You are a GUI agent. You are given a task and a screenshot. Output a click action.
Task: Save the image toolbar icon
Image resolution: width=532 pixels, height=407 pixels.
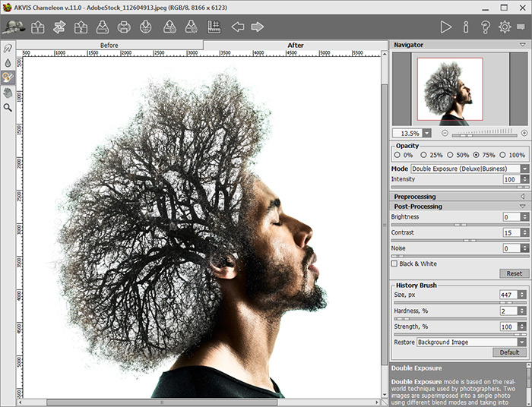tap(103, 27)
